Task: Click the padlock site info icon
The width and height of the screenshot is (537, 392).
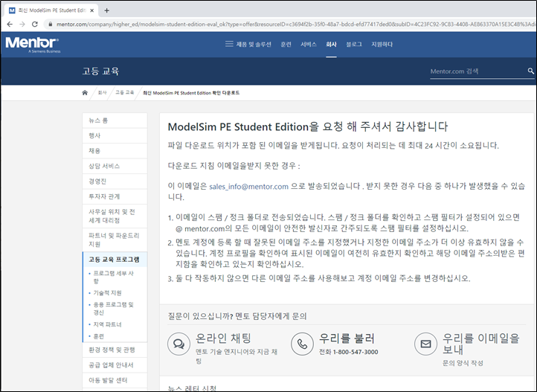Action: (x=51, y=25)
